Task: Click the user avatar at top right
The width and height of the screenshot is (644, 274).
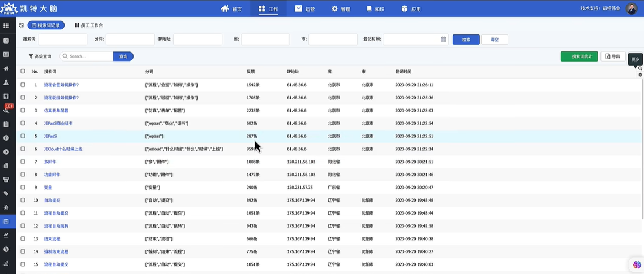Action: [x=632, y=8]
